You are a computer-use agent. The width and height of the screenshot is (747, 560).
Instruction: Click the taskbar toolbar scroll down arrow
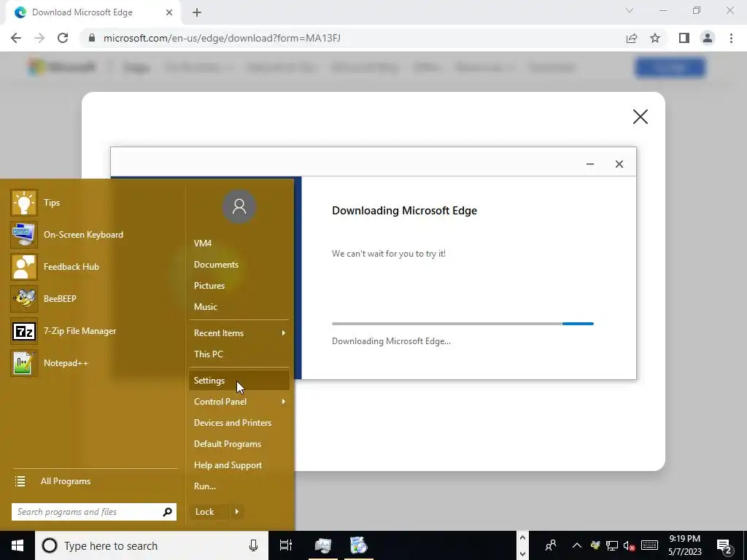(522, 553)
